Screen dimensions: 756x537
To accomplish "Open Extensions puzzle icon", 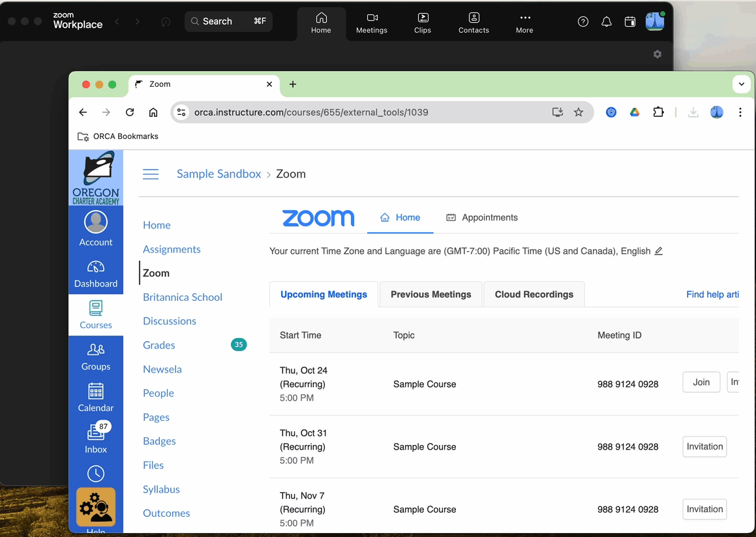I will [x=658, y=112].
